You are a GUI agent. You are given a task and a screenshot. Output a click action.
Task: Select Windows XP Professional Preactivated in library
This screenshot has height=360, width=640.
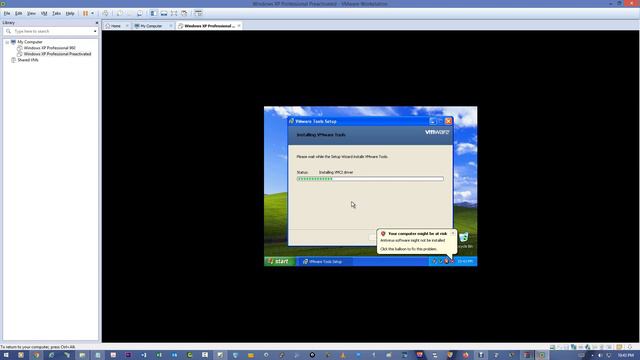point(57,54)
